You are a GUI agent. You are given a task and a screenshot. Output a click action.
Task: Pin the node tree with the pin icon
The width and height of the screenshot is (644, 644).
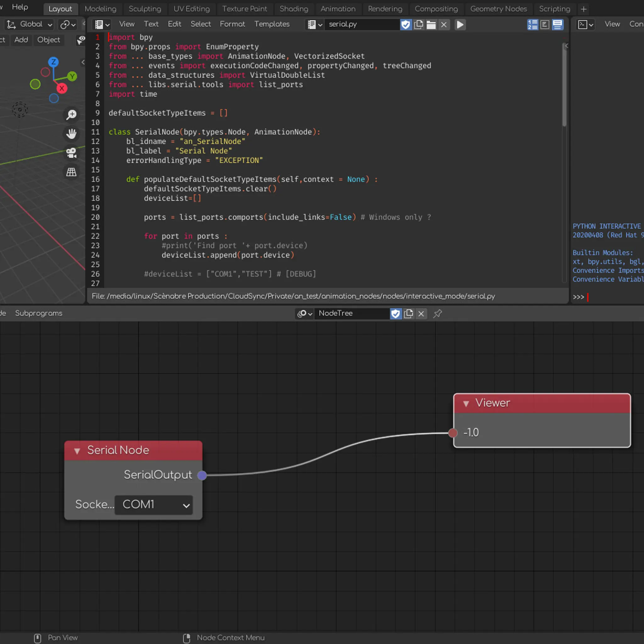[437, 313]
